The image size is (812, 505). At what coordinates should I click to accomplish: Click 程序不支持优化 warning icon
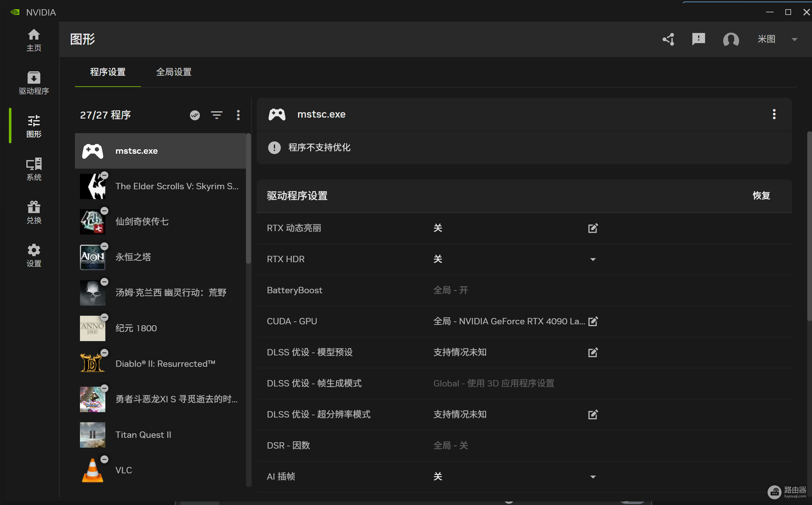(274, 148)
